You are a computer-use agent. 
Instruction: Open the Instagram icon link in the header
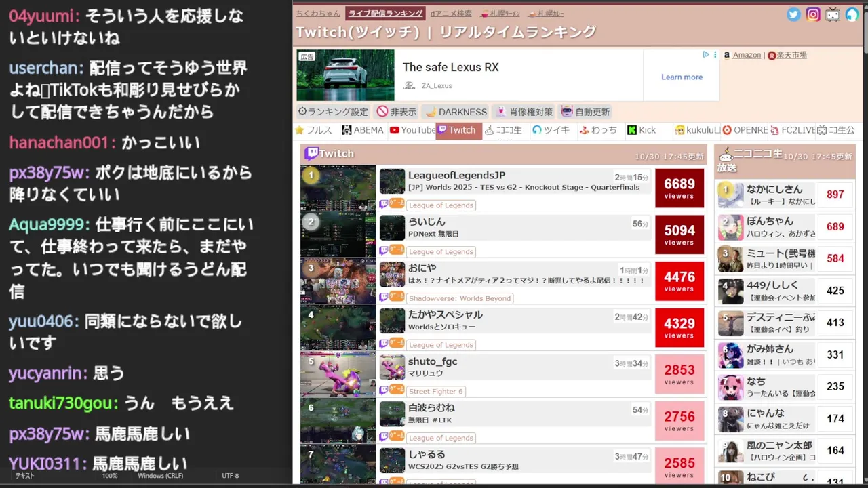pyautogui.click(x=813, y=14)
